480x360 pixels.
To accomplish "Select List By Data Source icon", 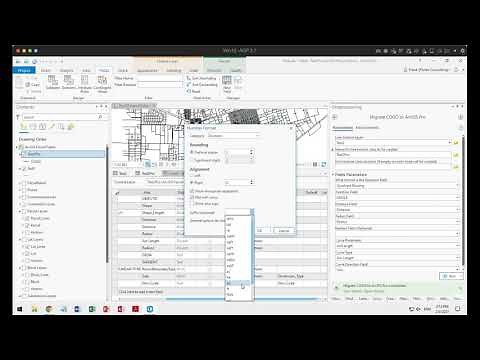I will 33,126.
